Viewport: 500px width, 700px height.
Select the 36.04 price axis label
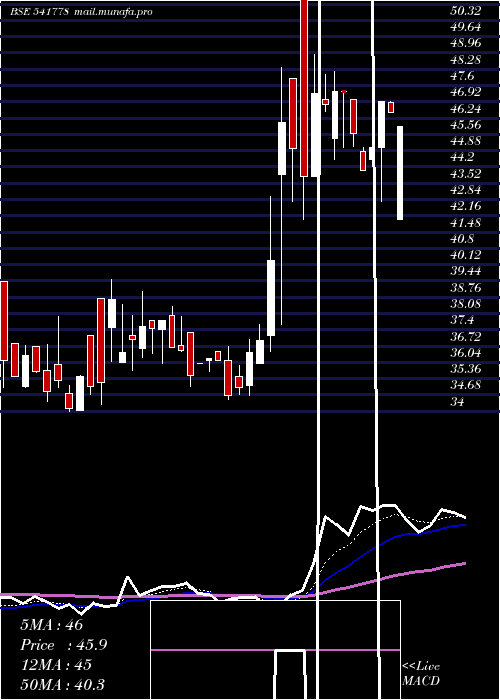pos(466,353)
